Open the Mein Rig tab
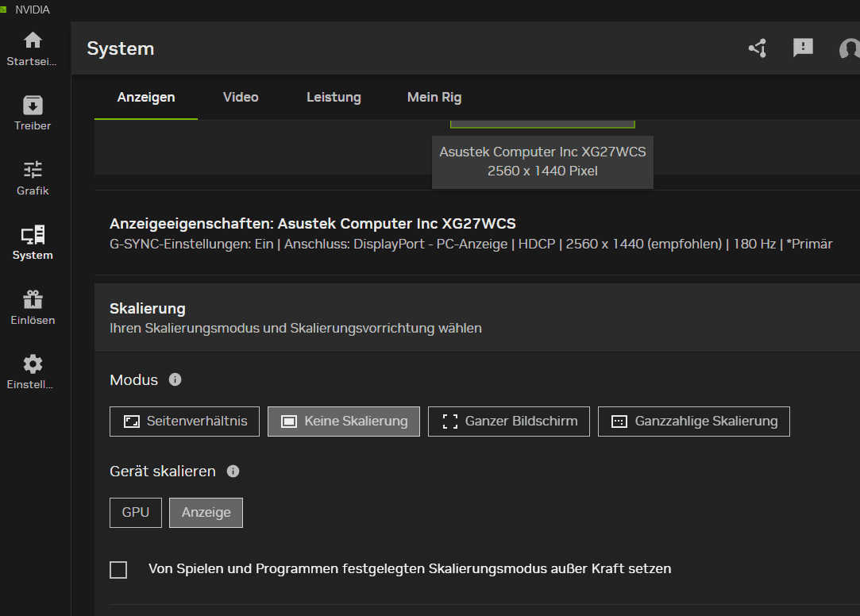860x616 pixels. pyautogui.click(x=434, y=98)
